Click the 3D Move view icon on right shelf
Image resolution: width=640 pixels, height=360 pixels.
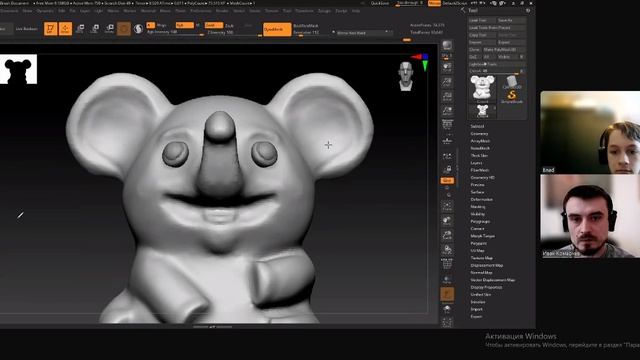point(447,221)
